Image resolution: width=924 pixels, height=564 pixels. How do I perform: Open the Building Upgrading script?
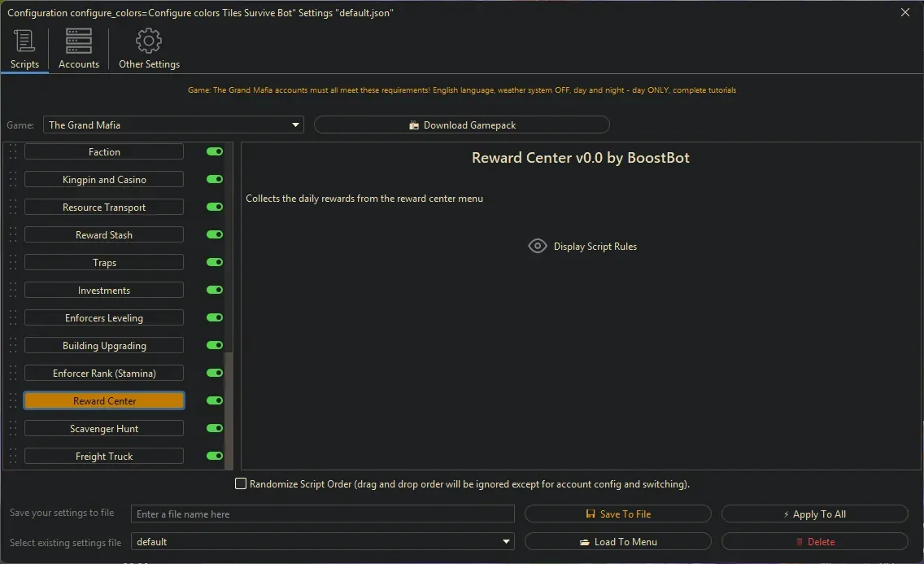[x=104, y=346]
